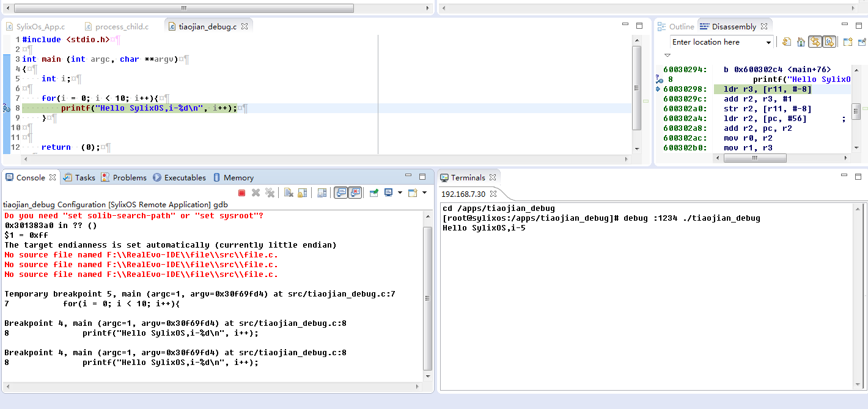Pin the Console view
The width and height of the screenshot is (868, 409).
click(x=374, y=193)
